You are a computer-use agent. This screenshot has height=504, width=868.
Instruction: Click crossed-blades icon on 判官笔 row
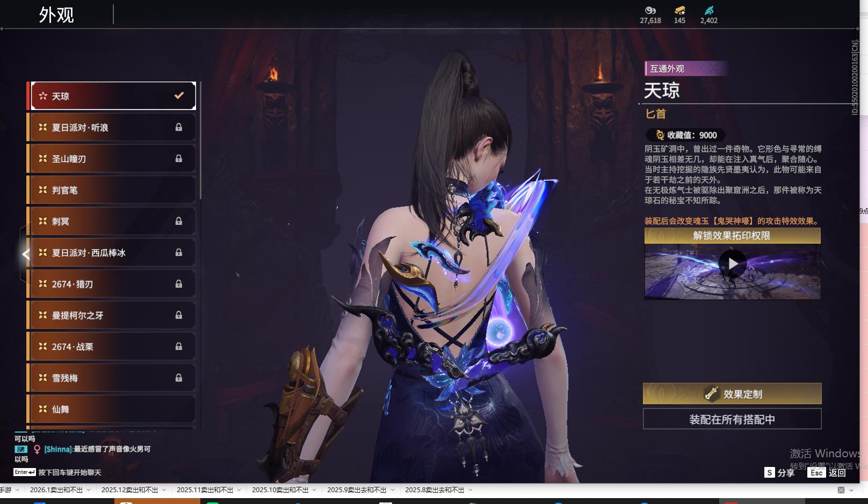click(x=43, y=189)
